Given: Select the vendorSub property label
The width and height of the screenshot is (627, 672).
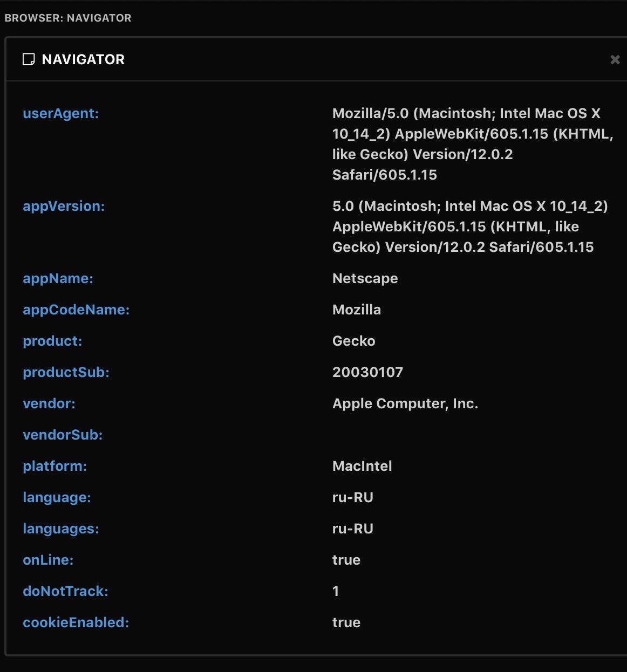Looking at the screenshot, I should tap(63, 435).
